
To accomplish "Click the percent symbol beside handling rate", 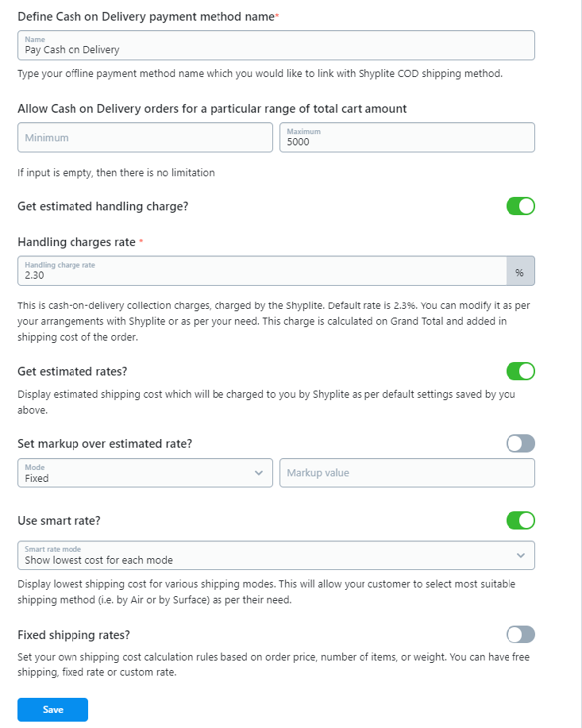I will (x=520, y=272).
